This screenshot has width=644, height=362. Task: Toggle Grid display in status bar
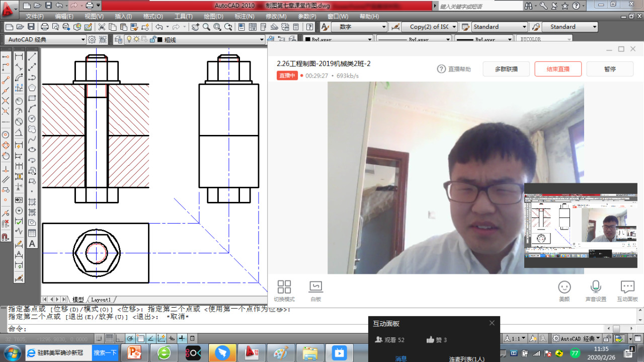click(x=109, y=338)
